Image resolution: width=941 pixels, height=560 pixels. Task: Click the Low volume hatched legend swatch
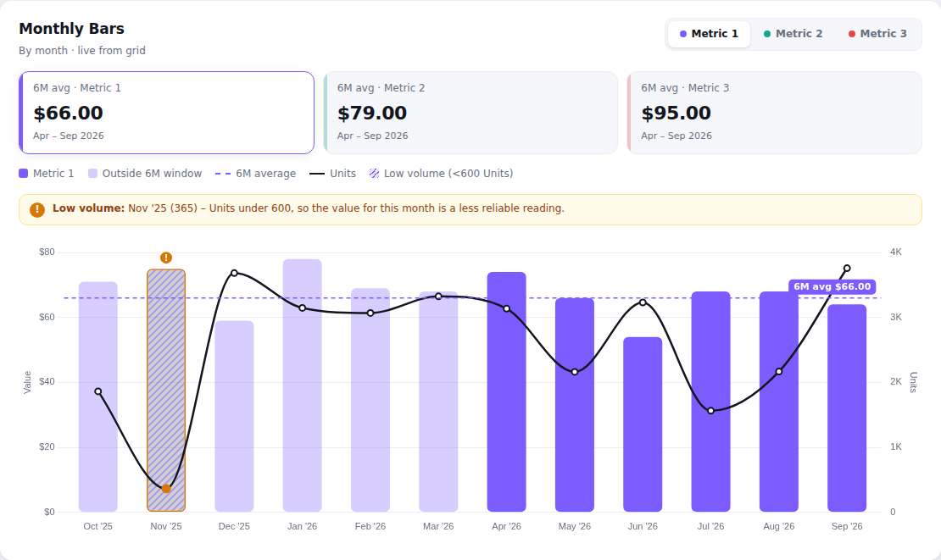tap(375, 174)
